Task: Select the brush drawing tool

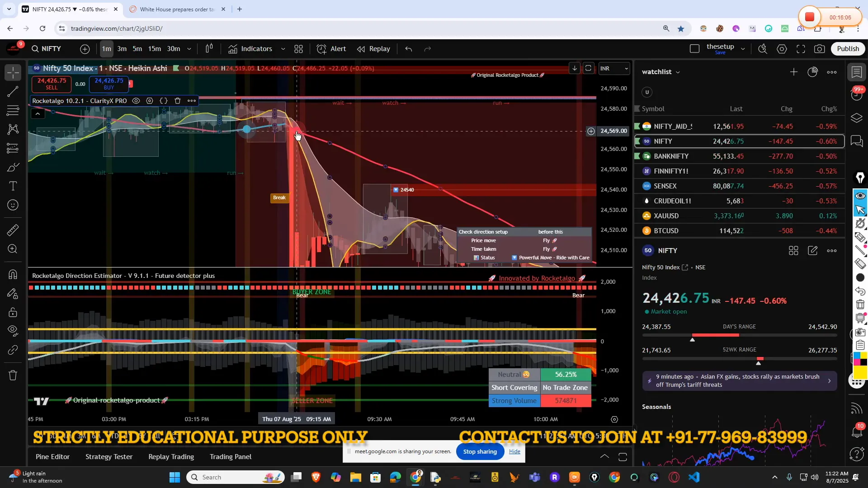Action: [x=13, y=168]
